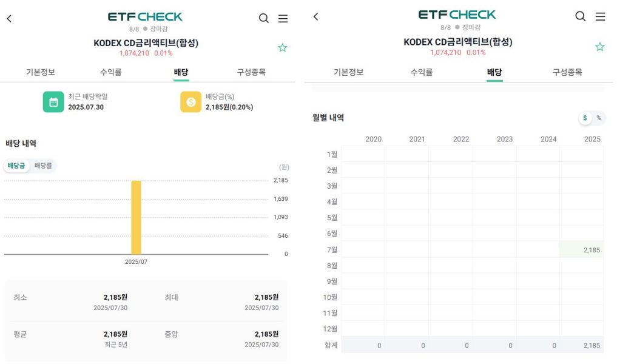The image size is (617, 364).
Task: Click the 최대 2,185원 value
Action: point(266,297)
